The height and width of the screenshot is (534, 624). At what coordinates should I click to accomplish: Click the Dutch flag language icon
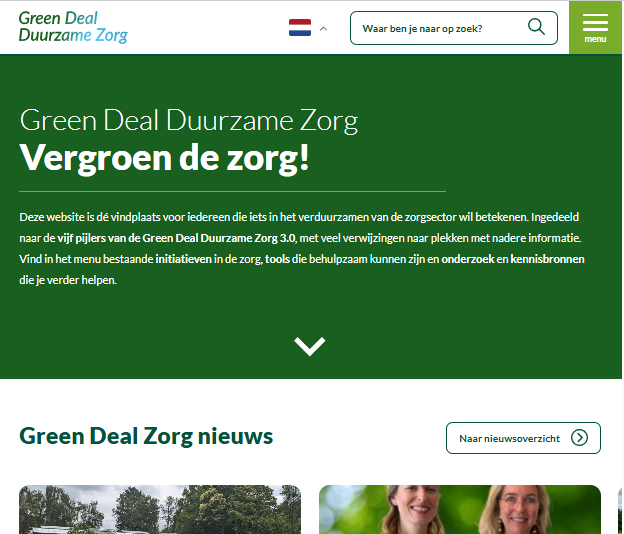coord(300,28)
